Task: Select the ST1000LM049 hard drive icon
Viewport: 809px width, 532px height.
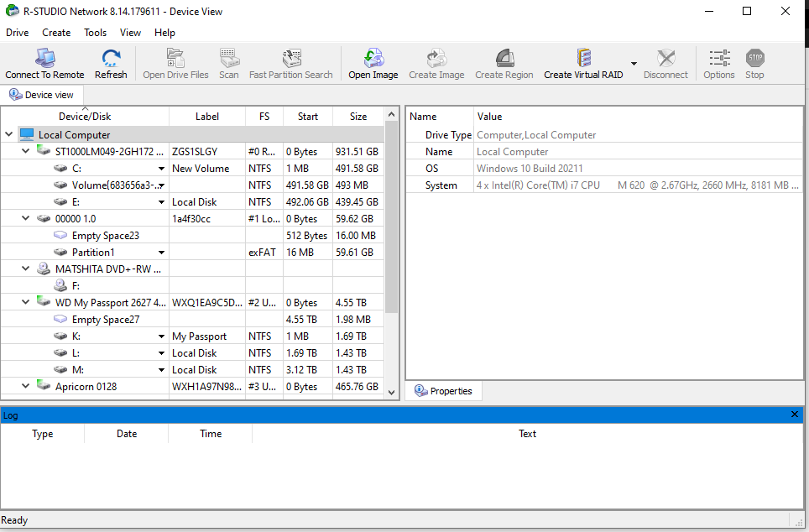Action: click(x=44, y=151)
